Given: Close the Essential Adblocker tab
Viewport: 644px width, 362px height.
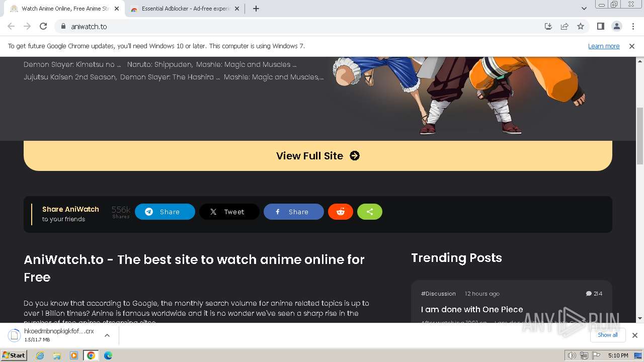Looking at the screenshot, I should 236,9.
